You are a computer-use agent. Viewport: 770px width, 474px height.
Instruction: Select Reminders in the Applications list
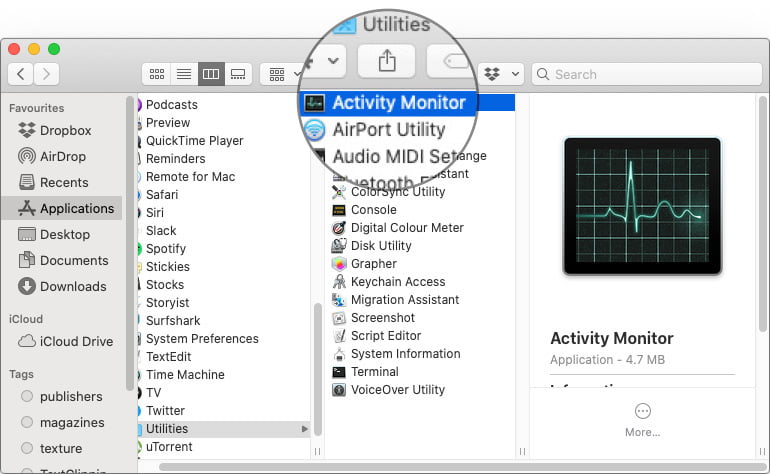175,159
